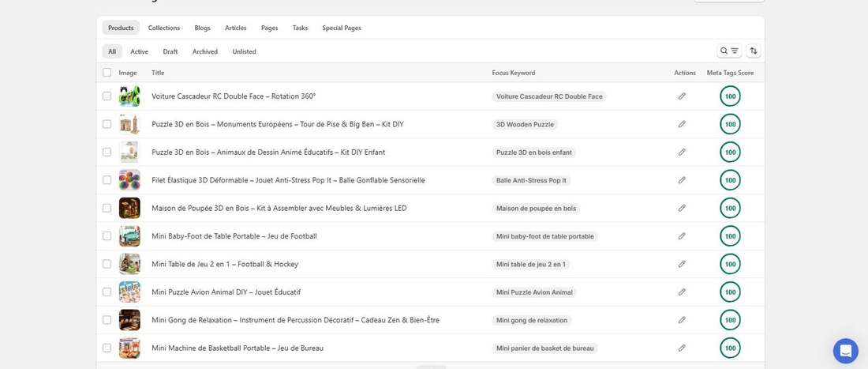Click score 100 for Filet Élastique 3D

tap(730, 180)
